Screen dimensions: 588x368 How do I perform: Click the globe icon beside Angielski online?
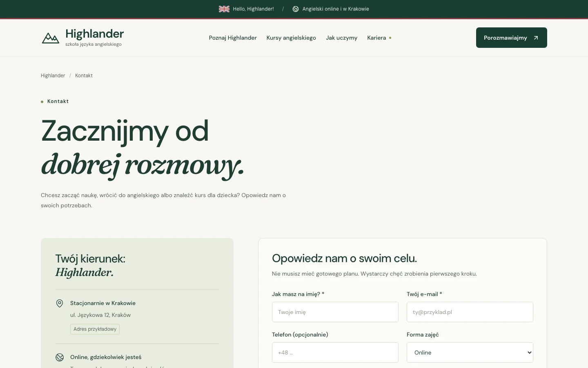pyautogui.click(x=296, y=9)
